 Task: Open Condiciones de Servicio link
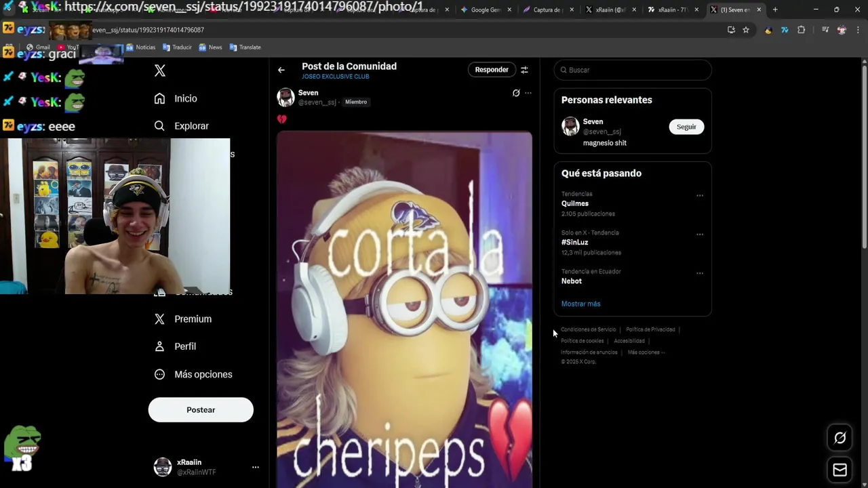coord(588,329)
